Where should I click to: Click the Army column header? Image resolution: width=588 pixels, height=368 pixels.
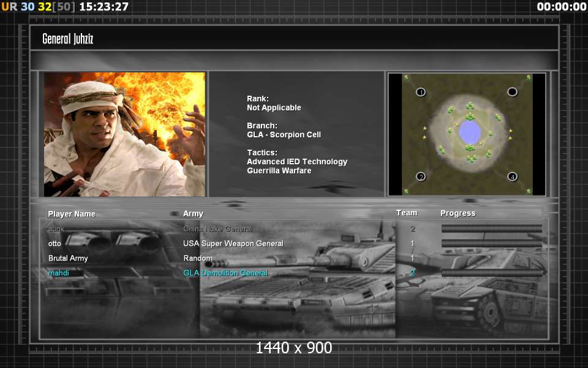click(x=193, y=213)
